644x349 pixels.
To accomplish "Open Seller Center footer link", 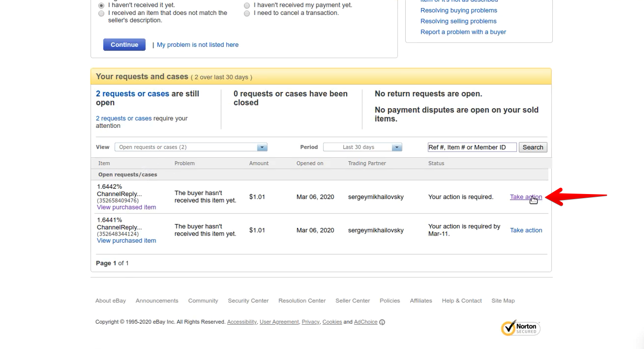I will [x=353, y=301].
